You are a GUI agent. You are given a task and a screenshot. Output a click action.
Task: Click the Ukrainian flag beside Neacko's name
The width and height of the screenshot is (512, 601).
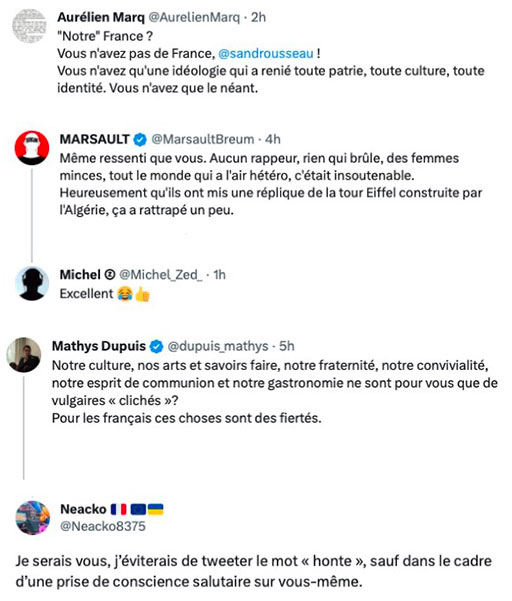156,509
